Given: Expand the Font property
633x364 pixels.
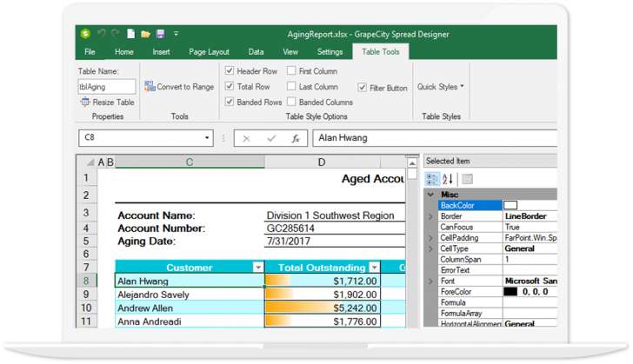Looking at the screenshot, I should [x=430, y=281].
